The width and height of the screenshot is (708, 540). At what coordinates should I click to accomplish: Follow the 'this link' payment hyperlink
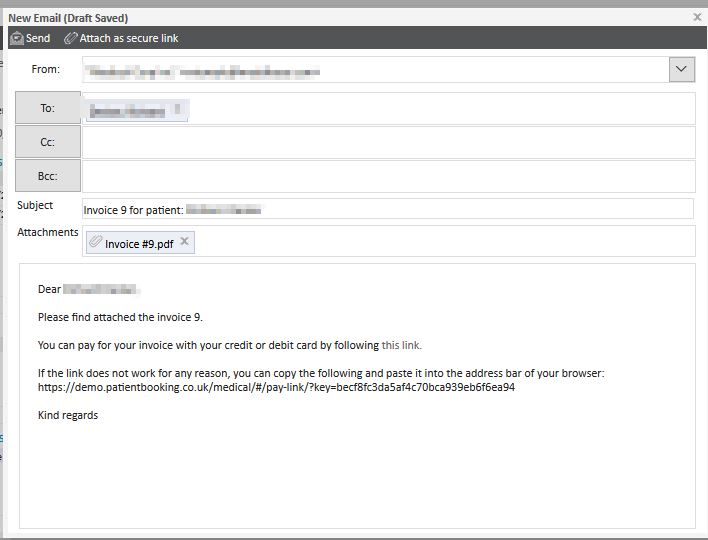click(401, 345)
